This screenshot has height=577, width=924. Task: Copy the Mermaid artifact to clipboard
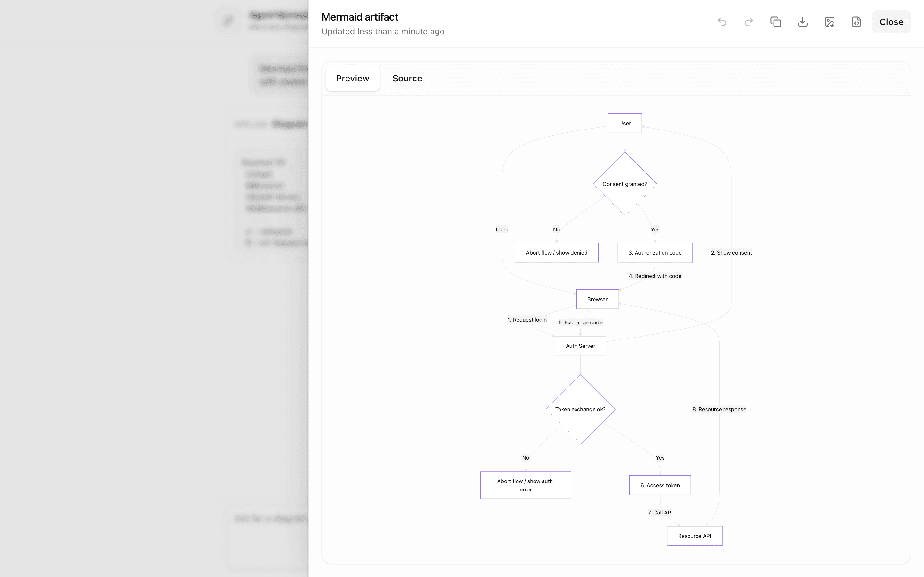pos(775,22)
